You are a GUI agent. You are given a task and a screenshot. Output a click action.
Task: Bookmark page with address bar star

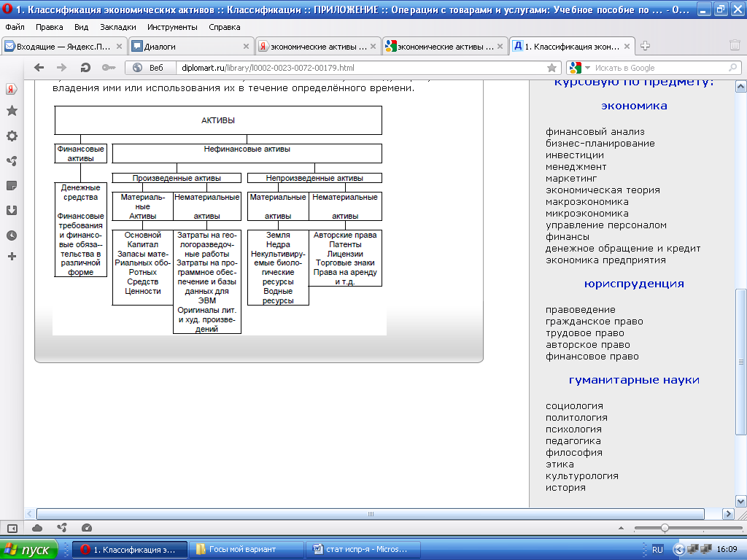[x=551, y=68]
